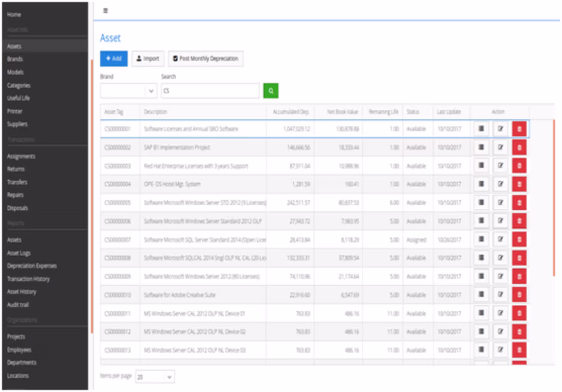Change items per page using the dropdown
562x392 pixels.
(x=155, y=376)
